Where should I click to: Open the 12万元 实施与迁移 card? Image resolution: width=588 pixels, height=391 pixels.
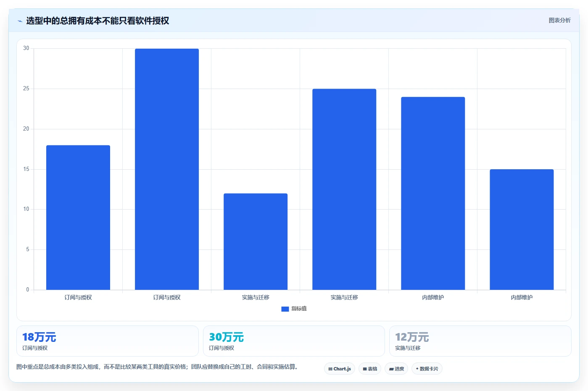click(x=480, y=341)
